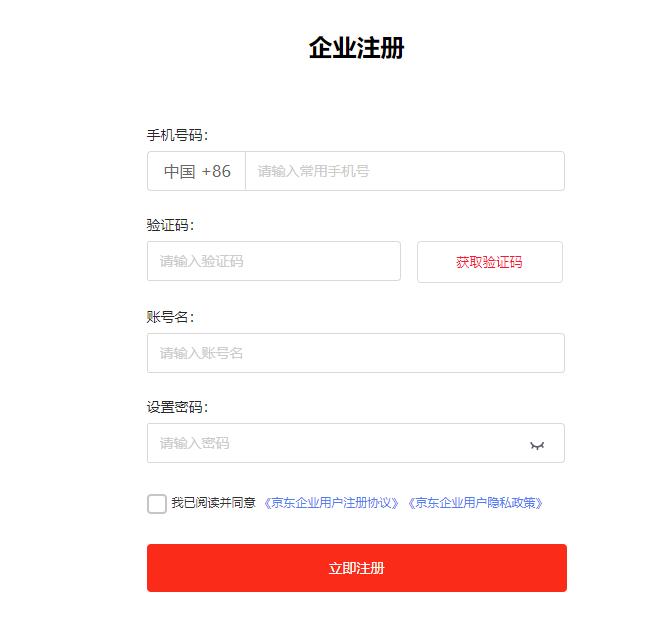
Task: Click the 请输入验证码 input box
Action: click(x=273, y=261)
